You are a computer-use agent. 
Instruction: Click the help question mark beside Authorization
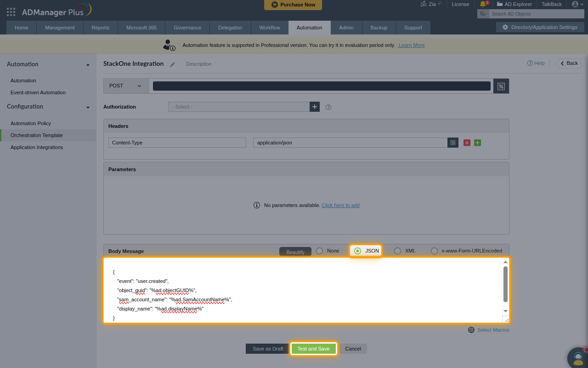pyautogui.click(x=328, y=107)
